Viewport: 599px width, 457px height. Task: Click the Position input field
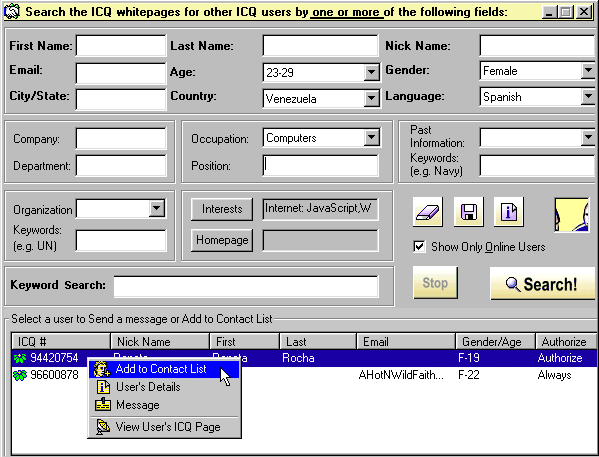(321, 165)
